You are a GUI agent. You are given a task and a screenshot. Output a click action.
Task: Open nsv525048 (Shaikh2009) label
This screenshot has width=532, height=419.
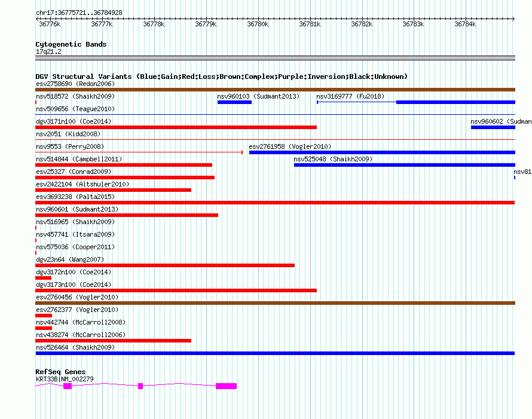point(333,159)
